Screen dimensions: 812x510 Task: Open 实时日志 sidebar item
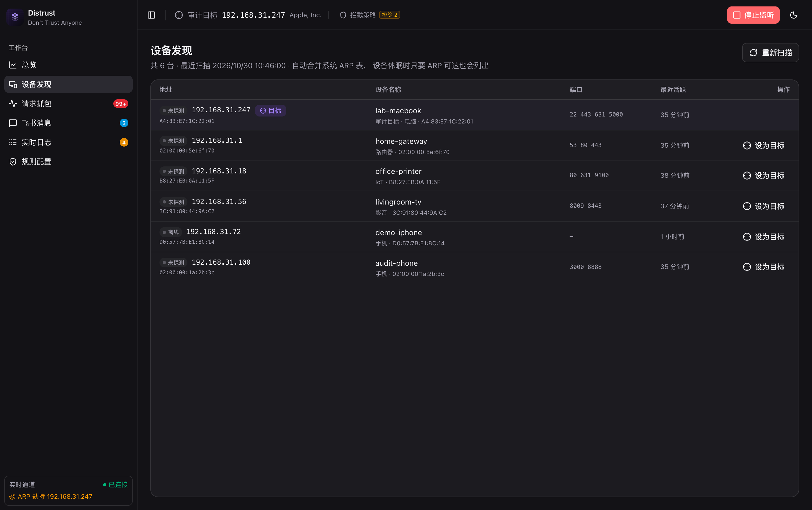[x=68, y=142]
